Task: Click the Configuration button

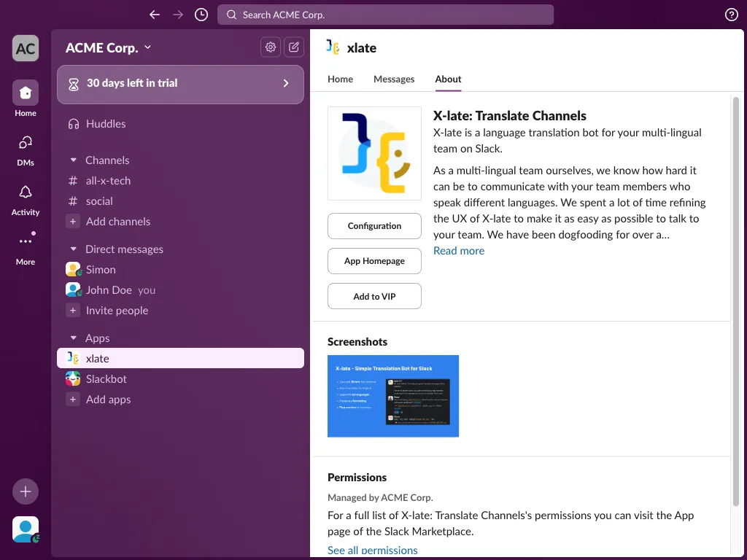Action: [374, 226]
